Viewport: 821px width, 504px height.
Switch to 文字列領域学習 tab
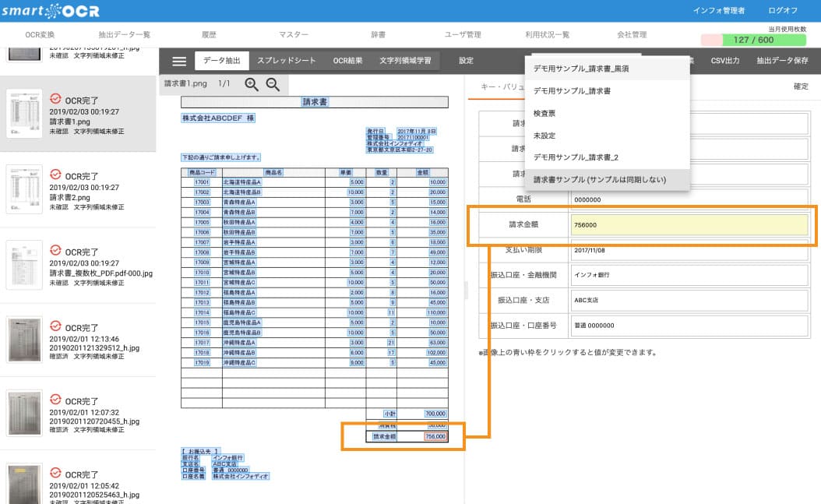click(405, 61)
